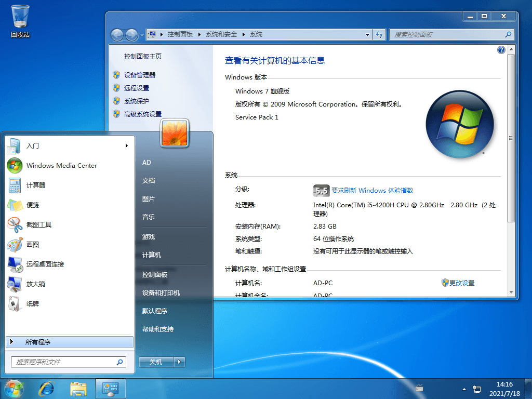532x399 pixels.
Task: Open the help question mark icon
Action: [x=501, y=50]
